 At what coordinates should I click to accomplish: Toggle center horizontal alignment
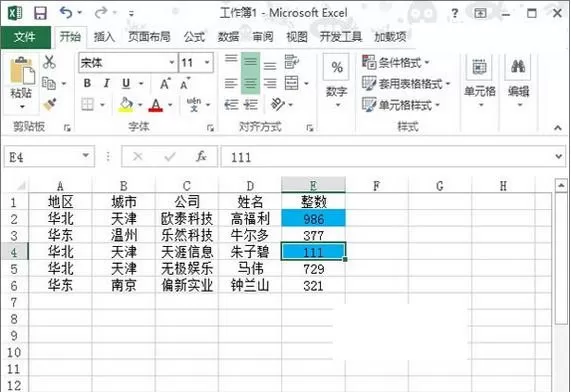tap(250, 84)
